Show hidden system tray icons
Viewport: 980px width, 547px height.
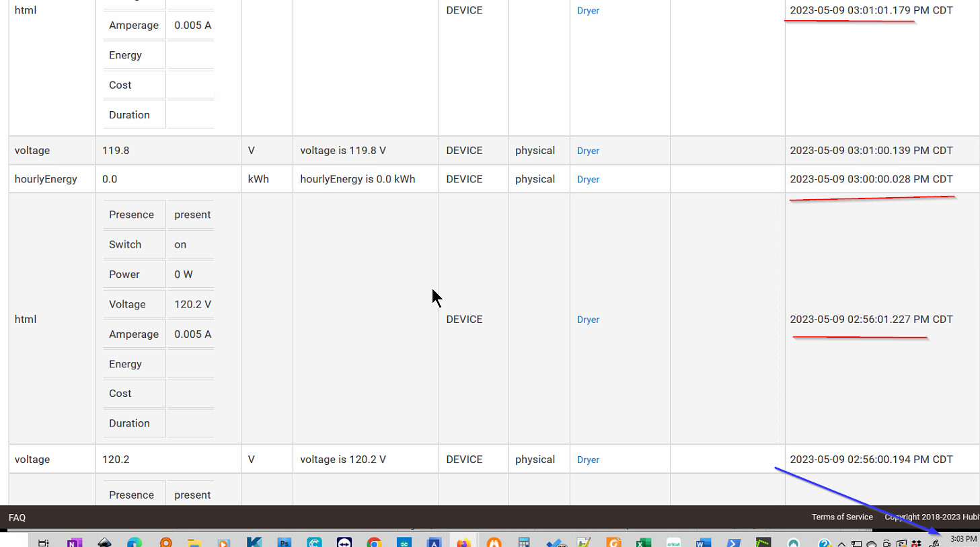pyautogui.click(x=841, y=544)
